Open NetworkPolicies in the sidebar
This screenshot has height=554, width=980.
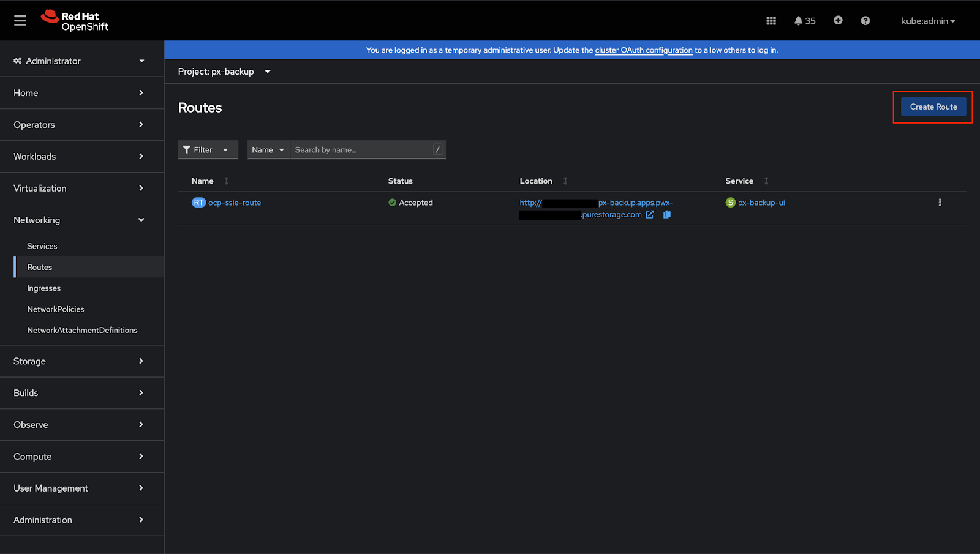(x=56, y=309)
